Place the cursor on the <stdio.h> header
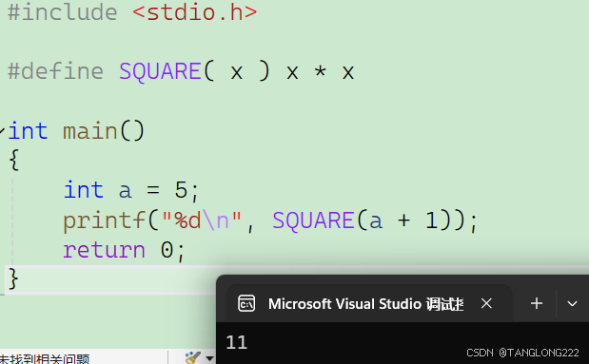 click(x=194, y=12)
